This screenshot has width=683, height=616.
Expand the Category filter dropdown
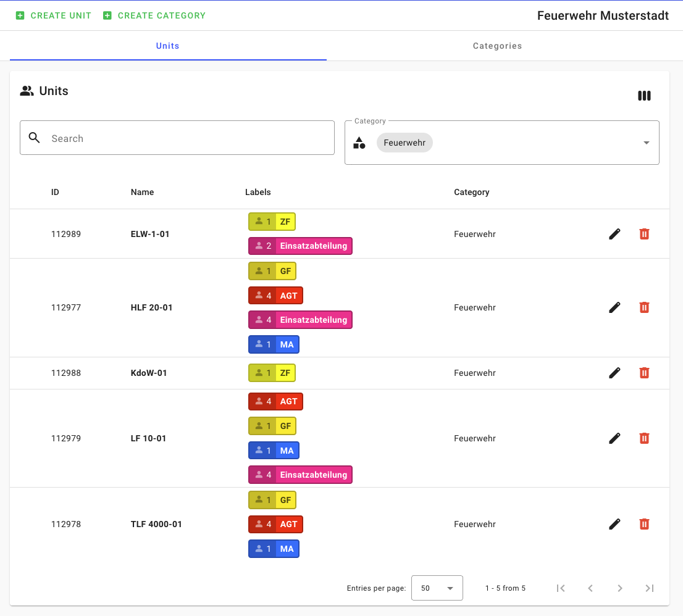coord(646,143)
